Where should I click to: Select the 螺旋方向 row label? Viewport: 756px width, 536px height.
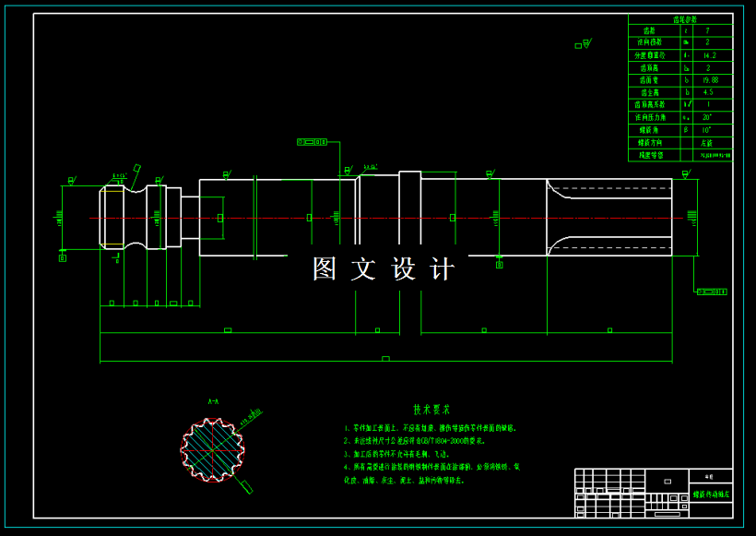(650, 143)
